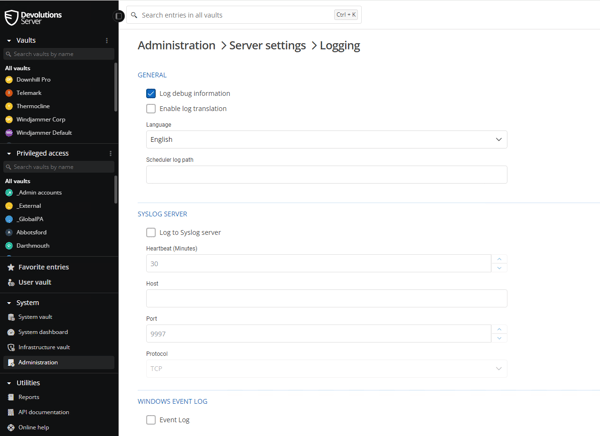Click the Search entries in all vaults box
The width and height of the screenshot is (600, 436).
pos(244,15)
